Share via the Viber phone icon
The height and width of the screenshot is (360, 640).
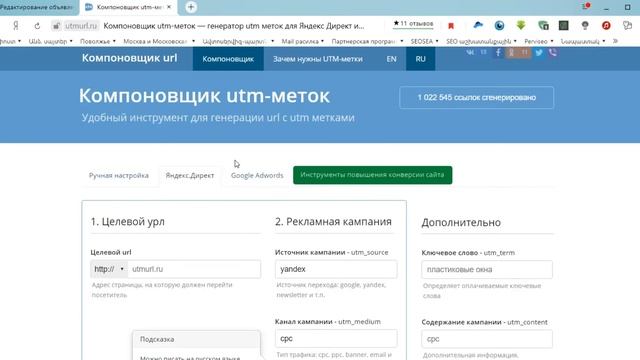[x=553, y=52]
